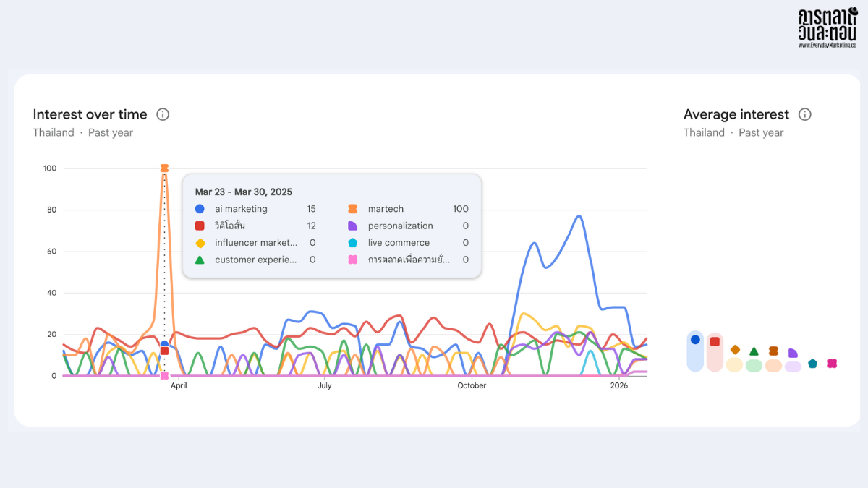Click the green triangle customer experience icon in tooltip

coord(200,260)
